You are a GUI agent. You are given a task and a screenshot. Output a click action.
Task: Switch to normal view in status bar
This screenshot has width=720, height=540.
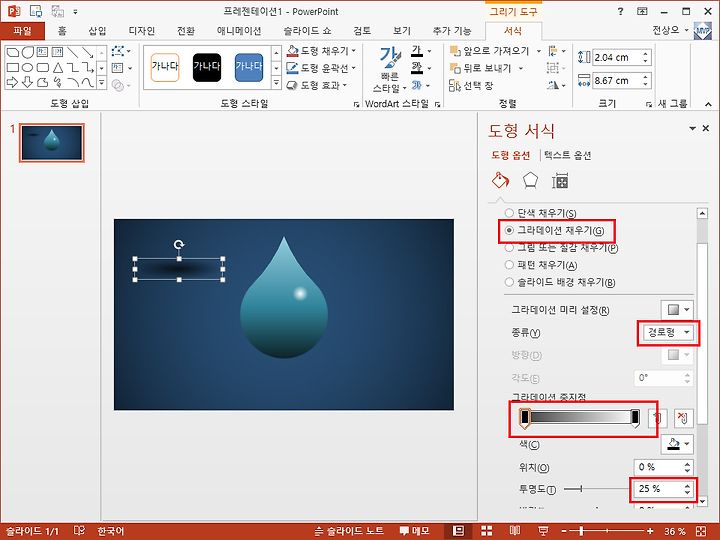pyautogui.click(x=458, y=531)
